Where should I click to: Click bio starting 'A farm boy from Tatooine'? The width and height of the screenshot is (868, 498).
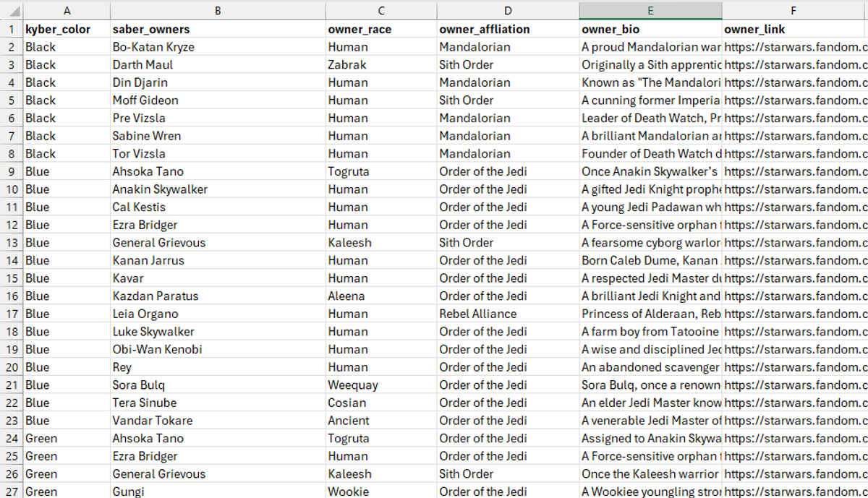point(650,332)
